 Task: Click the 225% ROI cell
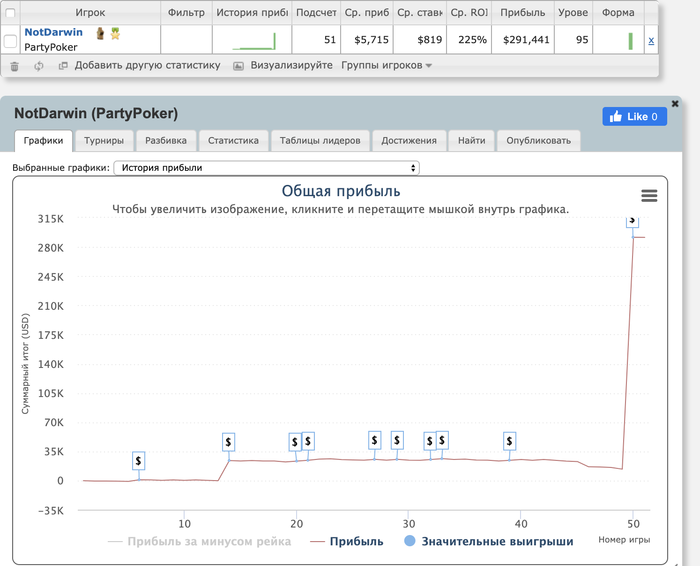pyautogui.click(x=469, y=40)
